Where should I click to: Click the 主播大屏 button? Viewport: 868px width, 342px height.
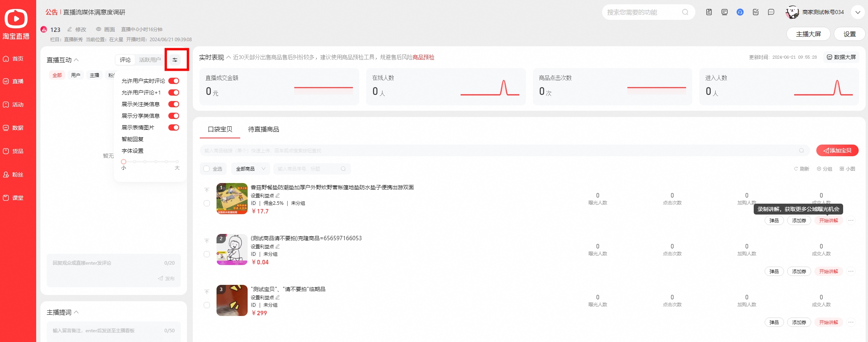(x=809, y=34)
